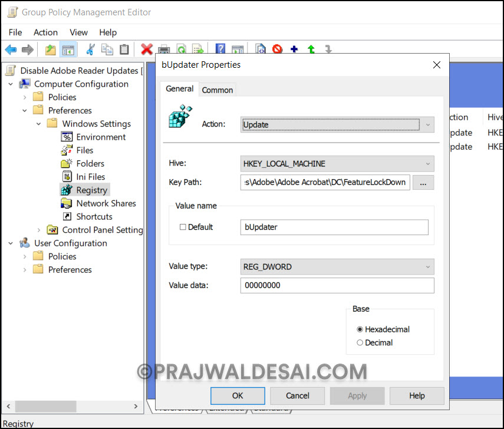Click the Value data field 00000000
Screen dimensions: 504x429
coord(337,285)
